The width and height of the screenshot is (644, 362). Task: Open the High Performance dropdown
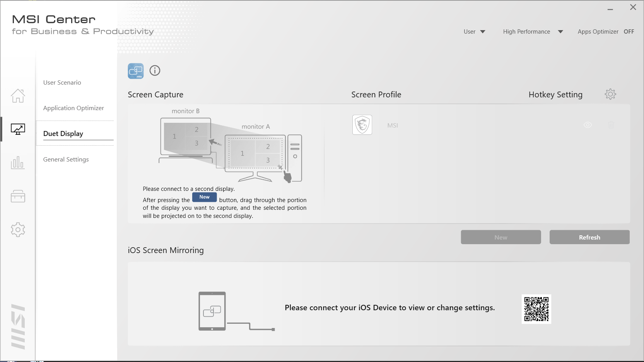533,32
